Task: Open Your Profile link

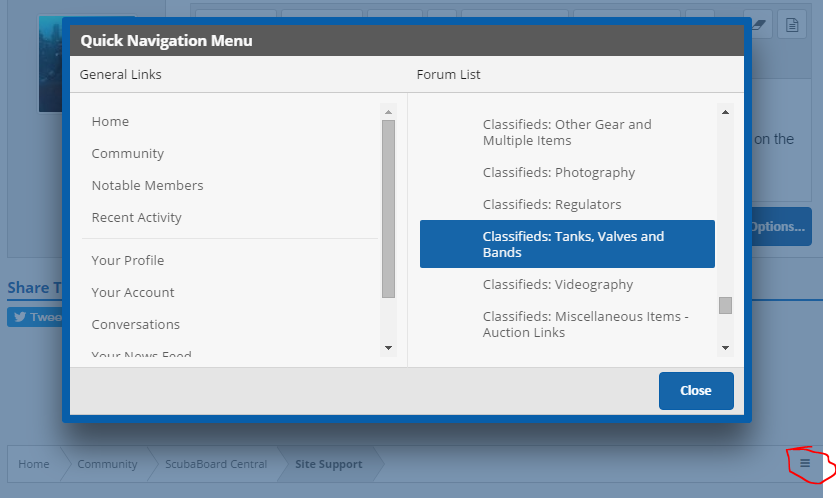Action: click(x=127, y=260)
